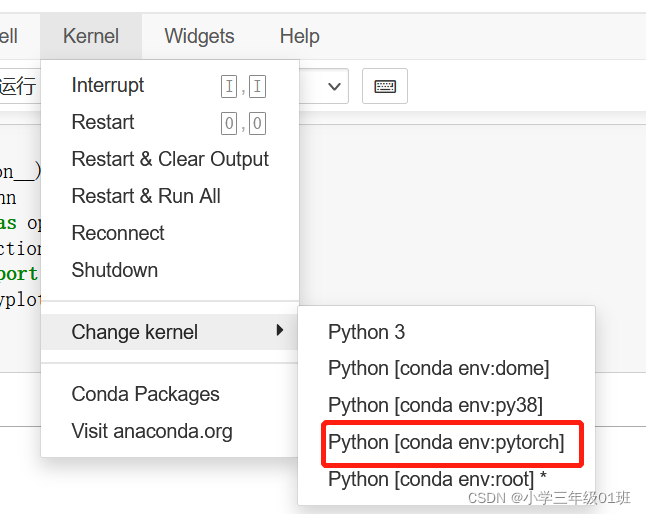Open the Help menu
Screen dimensions: 646x514
pos(299,36)
